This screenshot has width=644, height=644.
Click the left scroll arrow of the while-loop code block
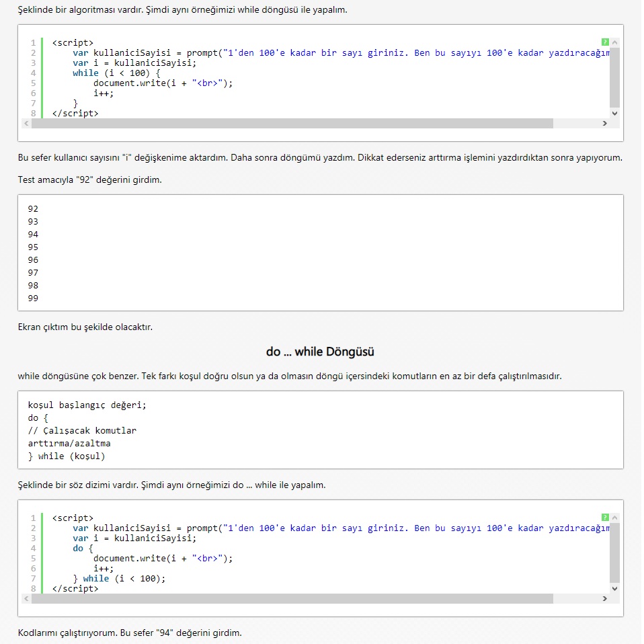[x=26, y=123]
